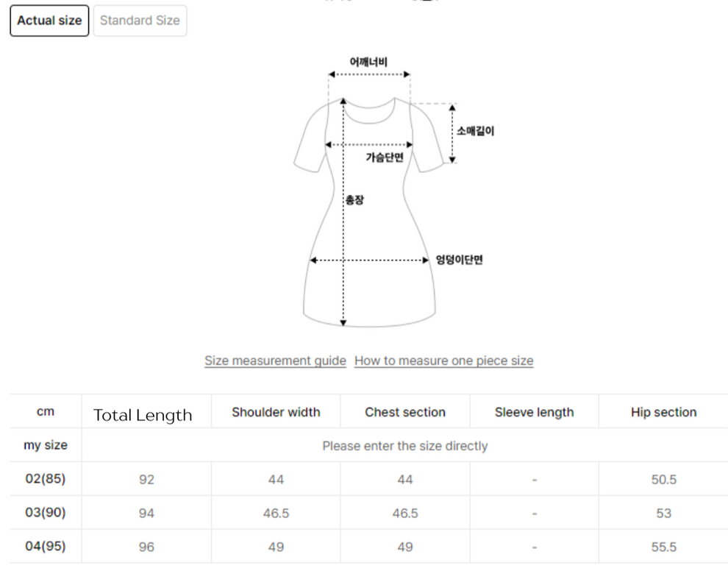Open the Size measurement guide link

[x=275, y=361]
